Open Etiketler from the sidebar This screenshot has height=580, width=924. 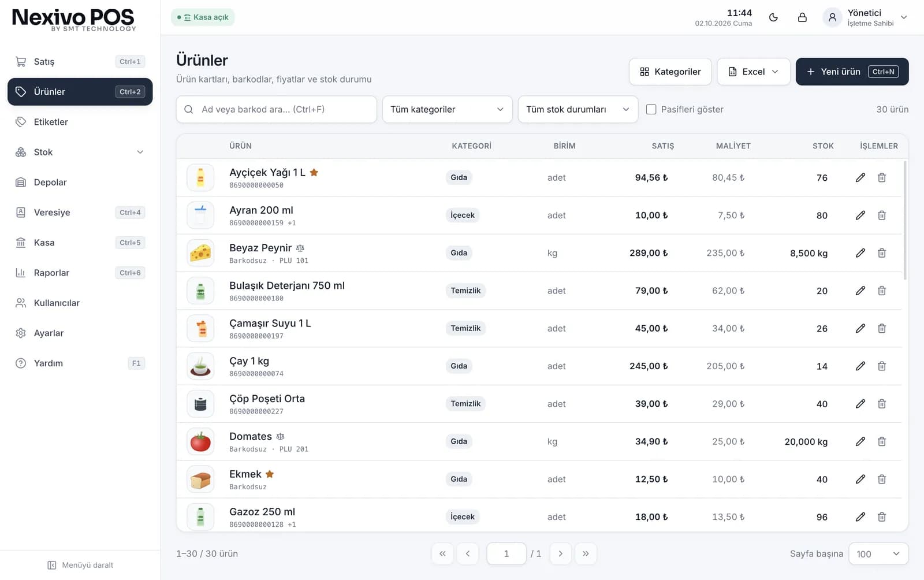click(80, 122)
